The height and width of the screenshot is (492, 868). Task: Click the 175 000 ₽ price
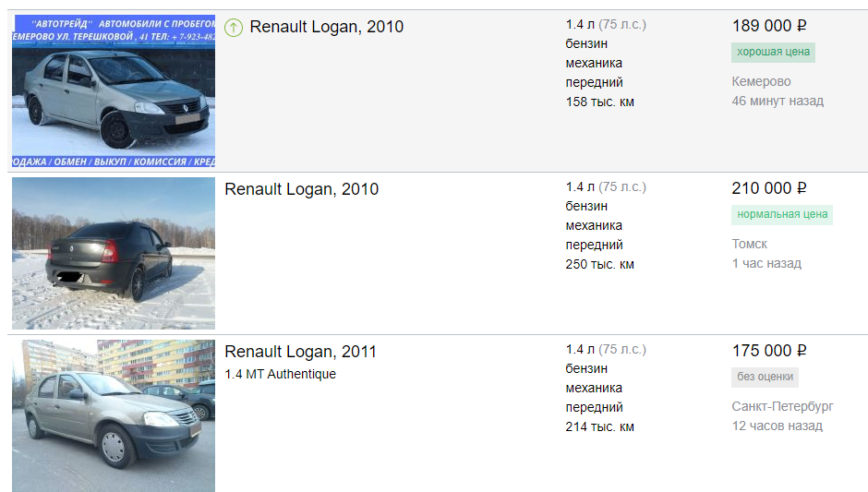(768, 351)
